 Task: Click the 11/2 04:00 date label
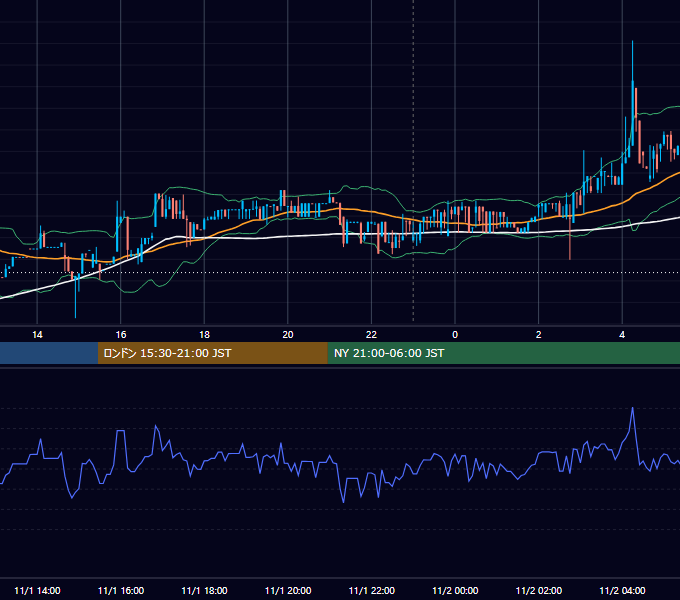coord(622,590)
